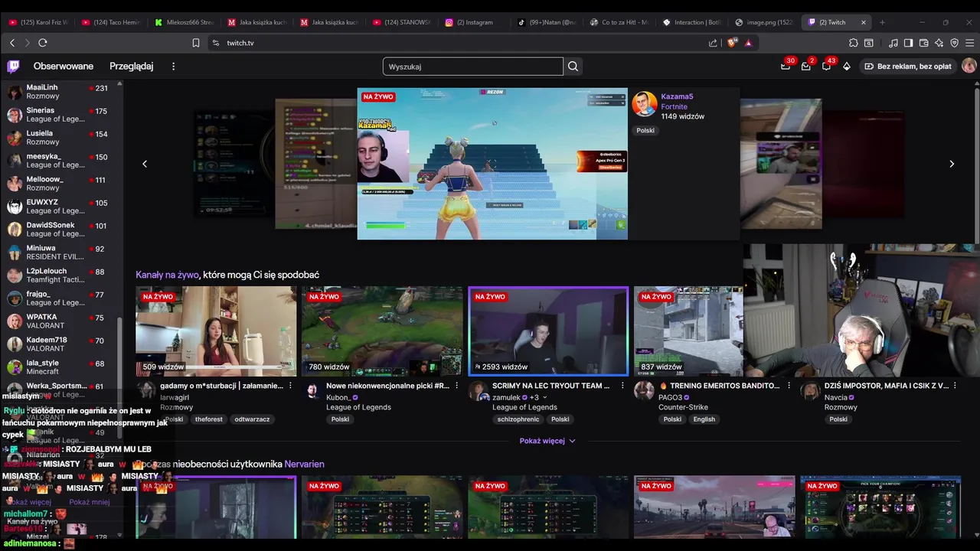The height and width of the screenshot is (551, 980).
Task: Reload the twitch.tv page
Action: [x=43, y=43]
